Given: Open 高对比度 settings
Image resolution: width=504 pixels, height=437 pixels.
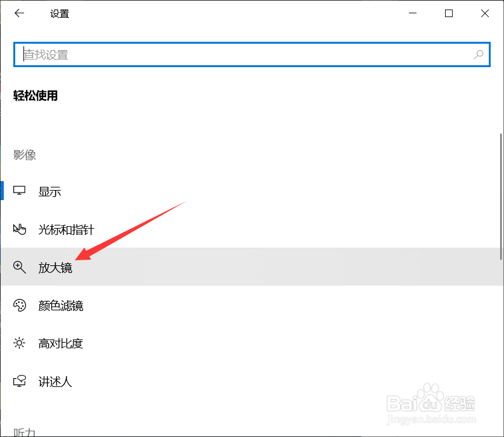Looking at the screenshot, I should [252, 343].
